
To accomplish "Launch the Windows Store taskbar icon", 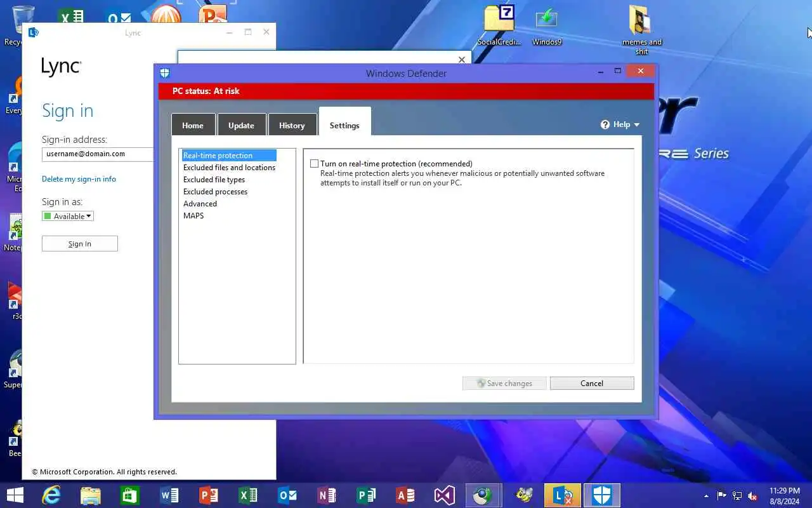I will point(130,495).
